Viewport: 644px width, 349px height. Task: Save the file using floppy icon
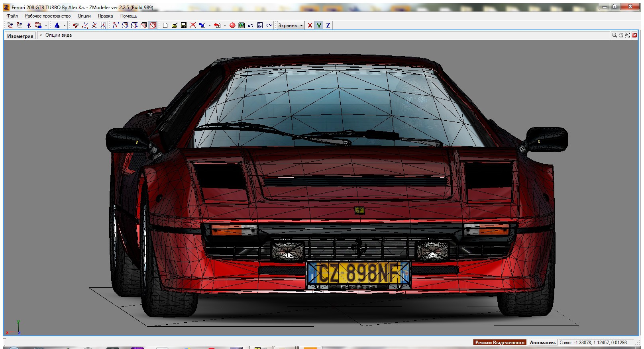coord(183,25)
